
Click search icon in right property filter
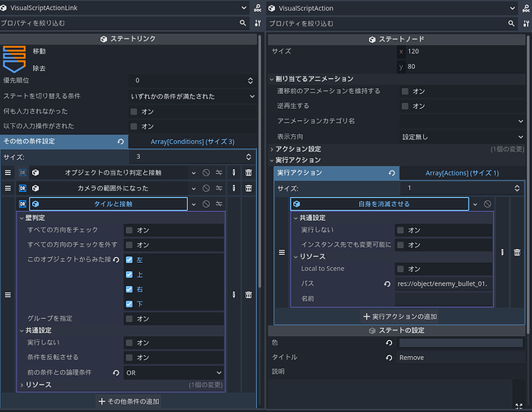[x=511, y=23]
